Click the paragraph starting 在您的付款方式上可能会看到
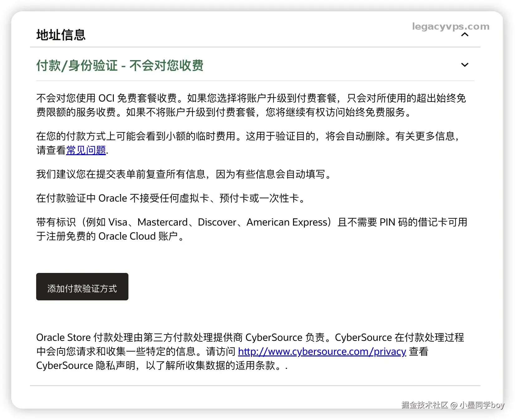The image size is (515, 420). 248,143
